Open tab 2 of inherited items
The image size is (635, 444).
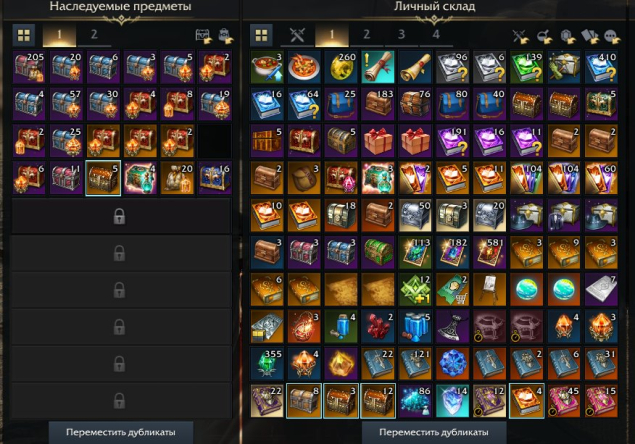pyautogui.click(x=94, y=35)
